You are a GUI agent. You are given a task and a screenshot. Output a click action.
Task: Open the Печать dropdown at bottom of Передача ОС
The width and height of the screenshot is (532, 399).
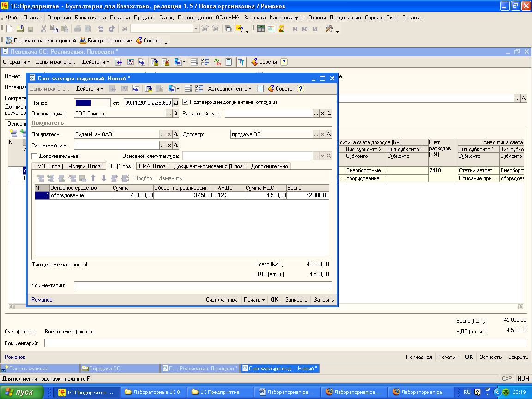point(448,357)
